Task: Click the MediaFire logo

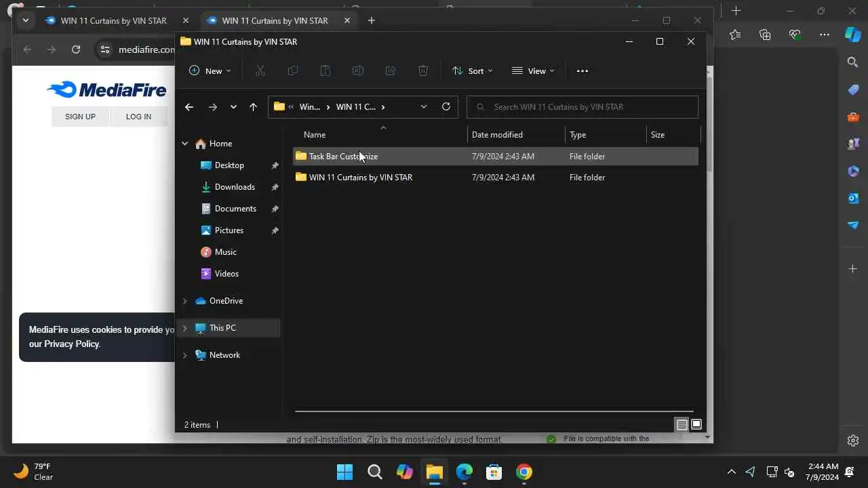Action: pos(106,89)
